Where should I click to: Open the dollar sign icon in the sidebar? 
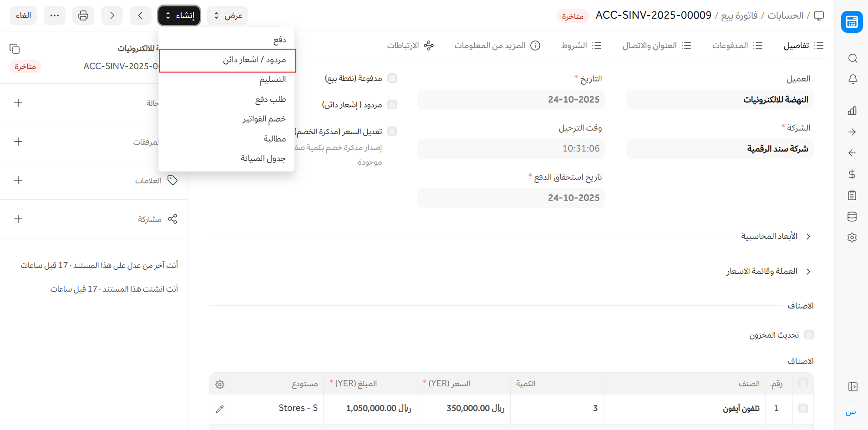852,174
